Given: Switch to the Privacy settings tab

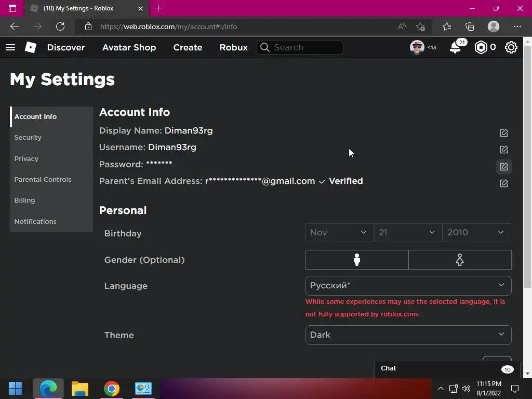Looking at the screenshot, I should [x=51, y=158].
